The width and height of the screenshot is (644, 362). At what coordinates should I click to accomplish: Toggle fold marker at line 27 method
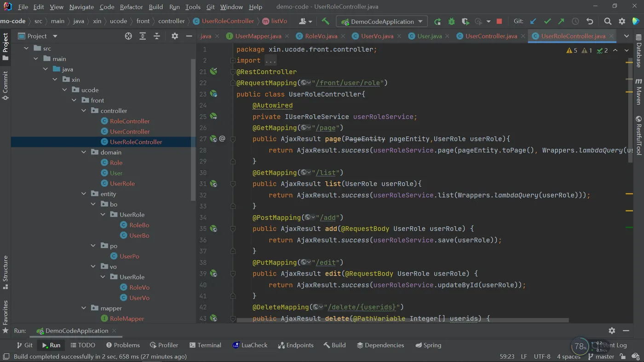[x=233, y=139]
